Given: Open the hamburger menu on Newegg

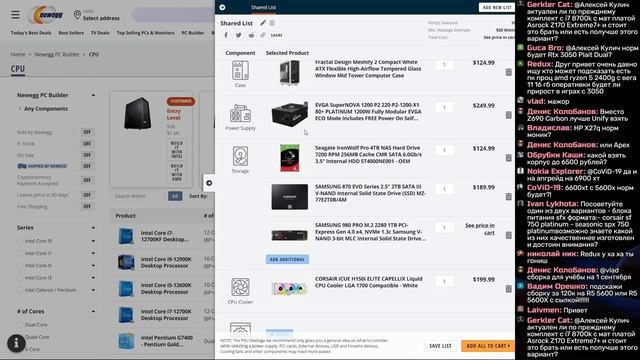Looking at the screenshot, I should (x=15, y=15).
